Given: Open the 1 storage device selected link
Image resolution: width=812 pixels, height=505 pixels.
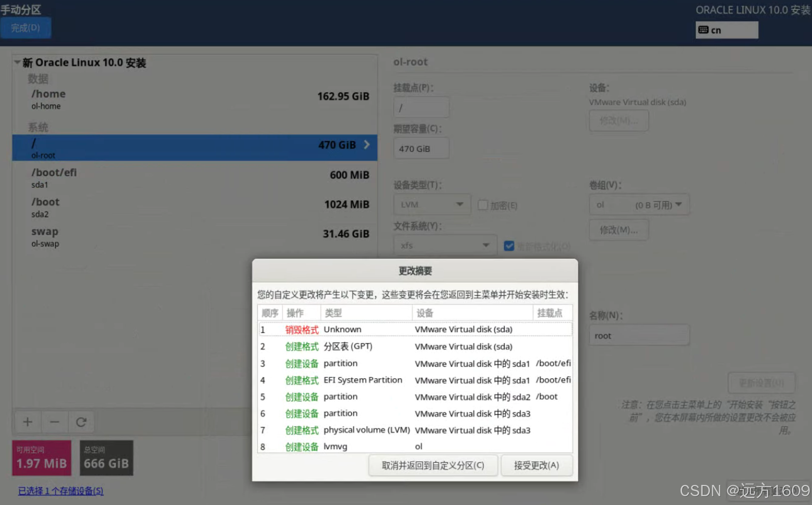Looking at the screenshot, I should pos(61,491).
